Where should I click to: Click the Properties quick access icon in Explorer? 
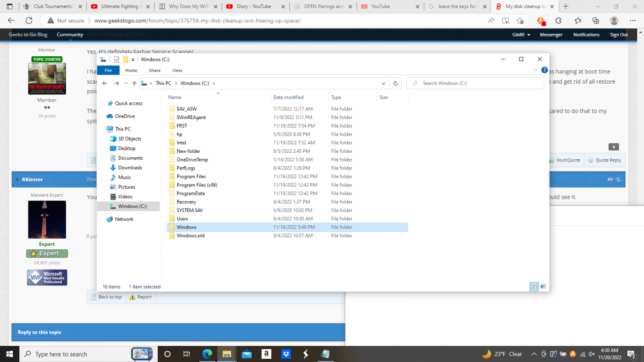[x=117, y=60]
